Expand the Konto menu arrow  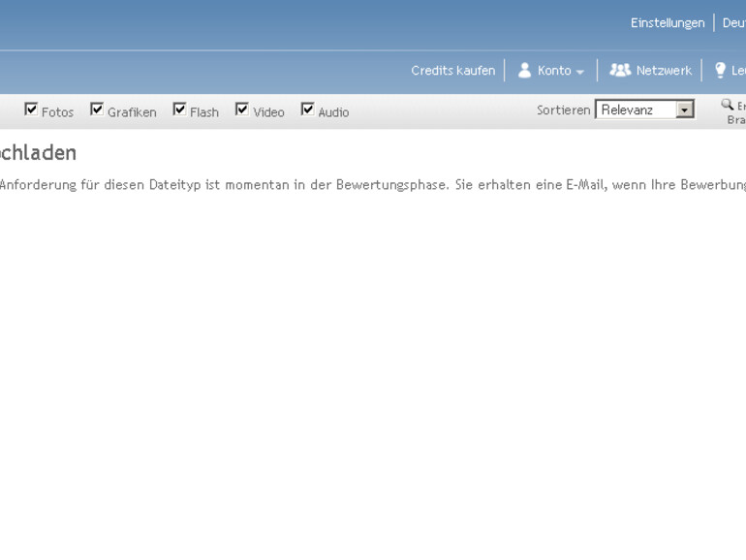tap(579, 72)
